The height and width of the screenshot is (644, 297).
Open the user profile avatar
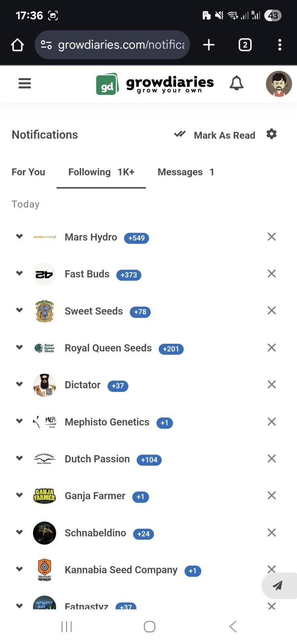tap(278, 84)
